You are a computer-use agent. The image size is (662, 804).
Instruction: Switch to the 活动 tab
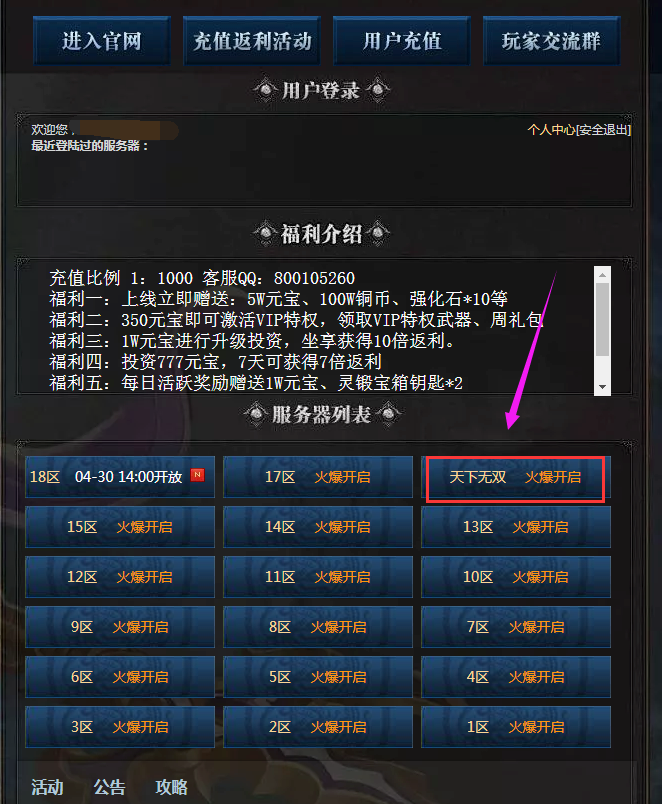[47, 787]
